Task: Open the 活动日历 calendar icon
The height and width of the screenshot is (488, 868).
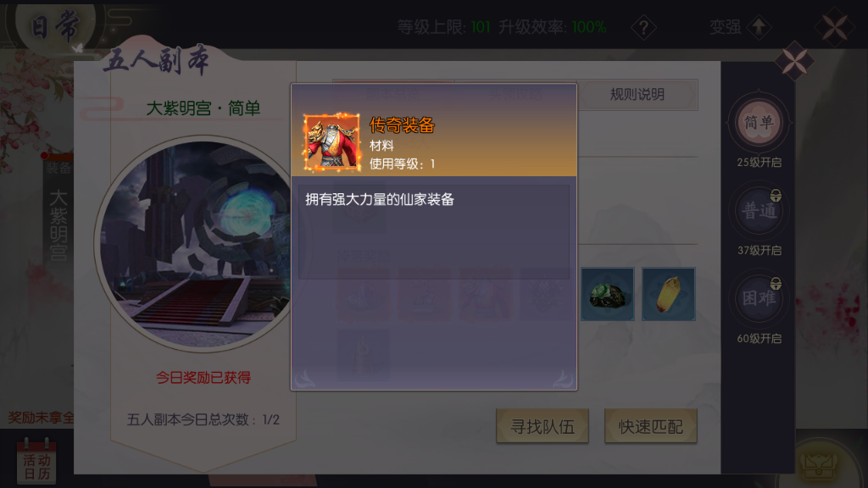Action: (36, 462)
